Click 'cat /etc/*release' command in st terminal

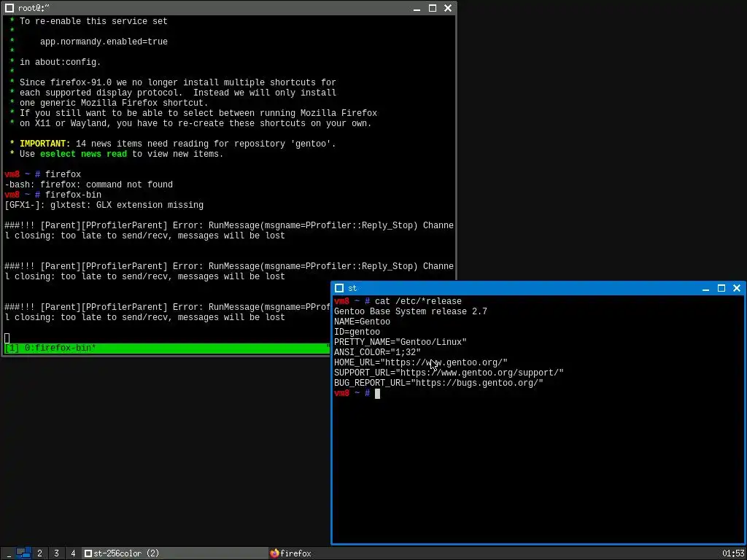[418, 301]
